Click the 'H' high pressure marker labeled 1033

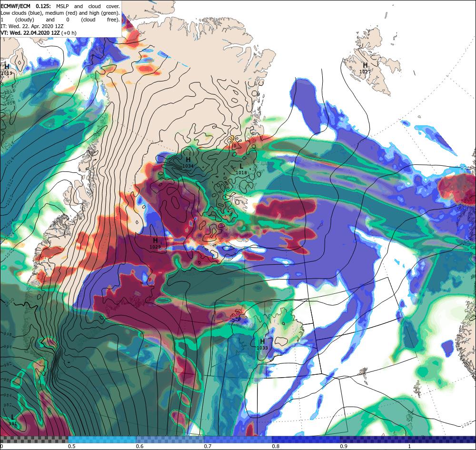click(x=262, y=341)
